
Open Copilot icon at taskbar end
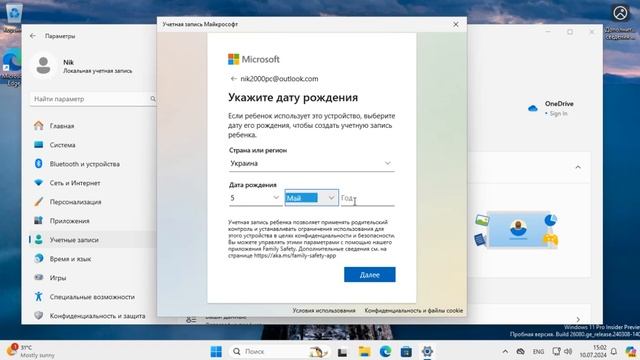[631, 351]
